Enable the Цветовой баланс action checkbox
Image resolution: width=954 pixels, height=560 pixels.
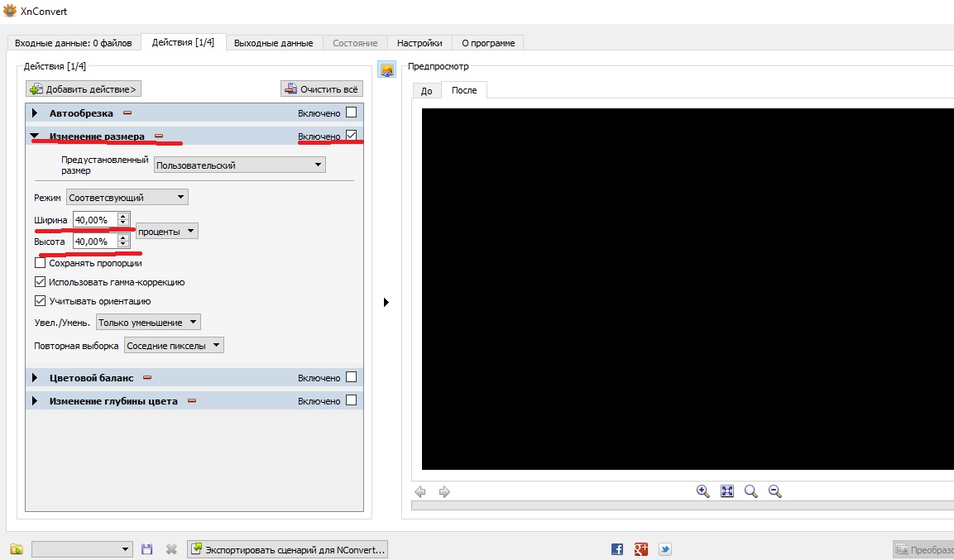click(351, 377)
